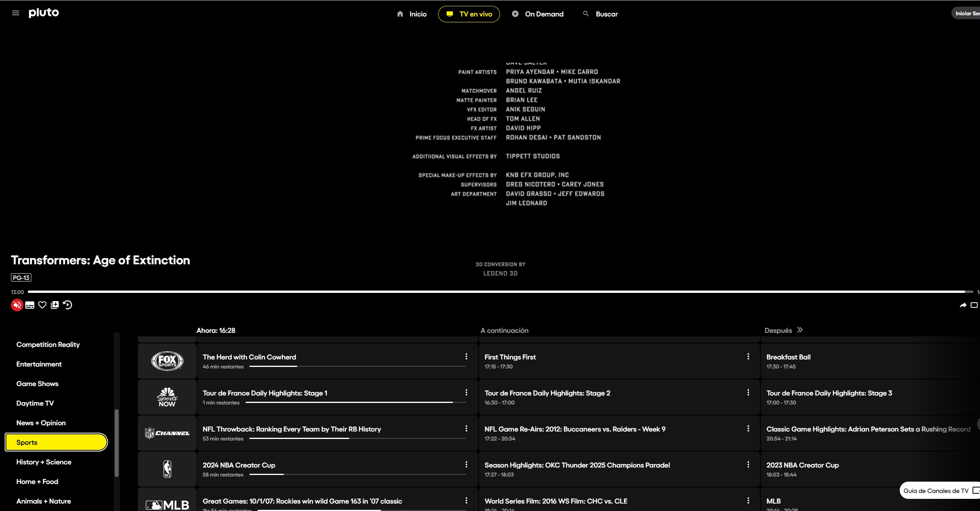This screenshot has width=980, height=511.
Task: Click the PG-13 rating badge
Action: (21, 278)
